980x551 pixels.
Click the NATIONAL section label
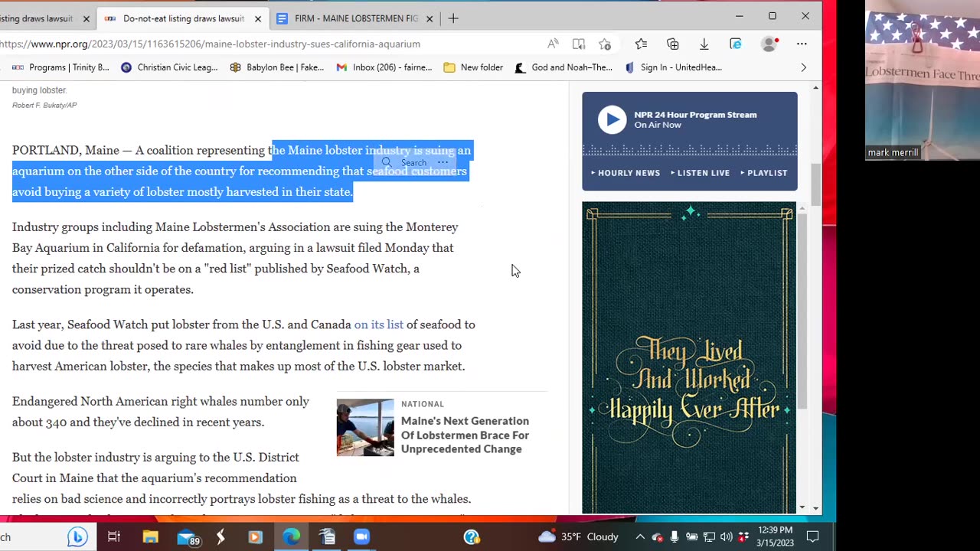(423, 404)
